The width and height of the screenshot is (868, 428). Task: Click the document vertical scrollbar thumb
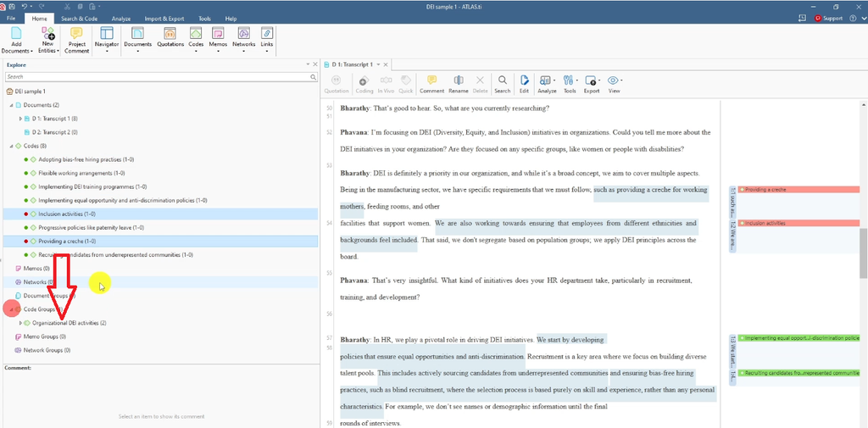pyautogui.click(x=863, y=254)
